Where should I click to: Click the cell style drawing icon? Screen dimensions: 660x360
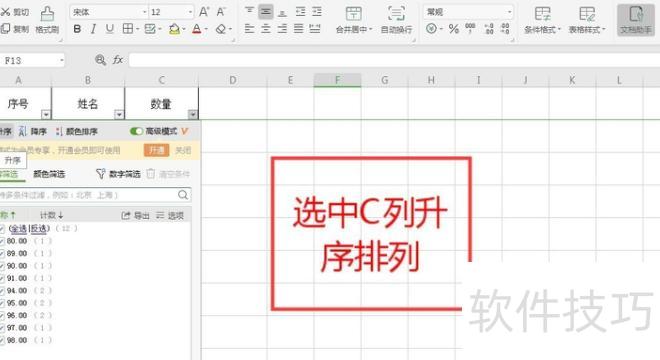coord(150,29)
